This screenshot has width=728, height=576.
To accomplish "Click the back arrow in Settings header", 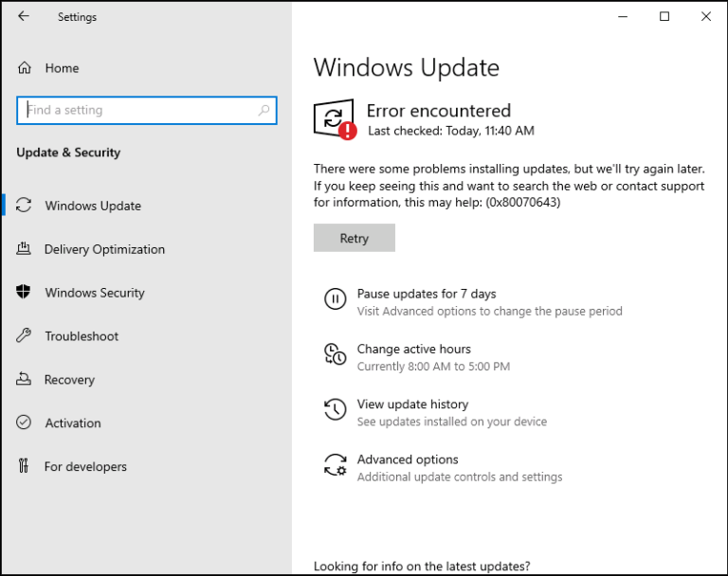I will [24, 17].
